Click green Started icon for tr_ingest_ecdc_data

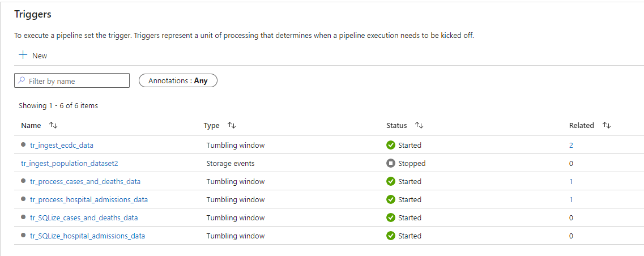point(390,145)
